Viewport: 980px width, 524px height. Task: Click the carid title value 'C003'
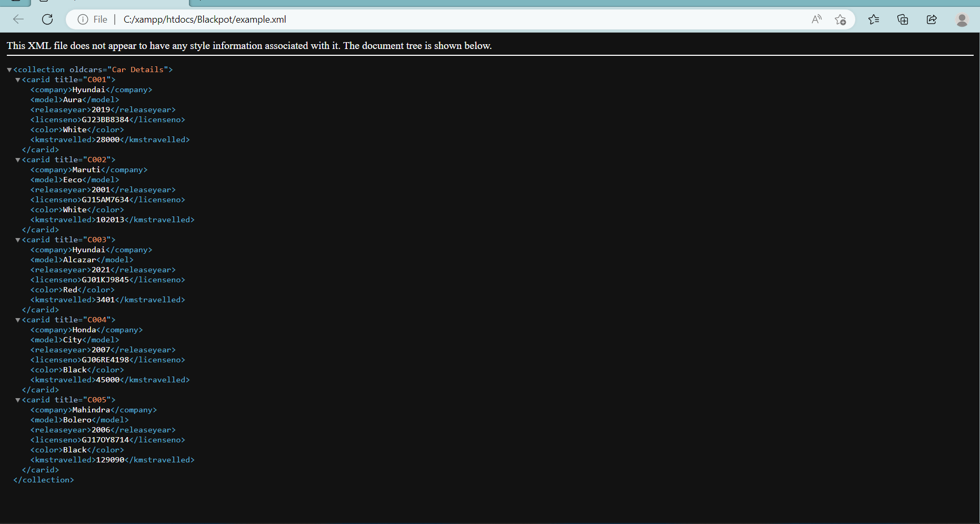click(97, 240)
